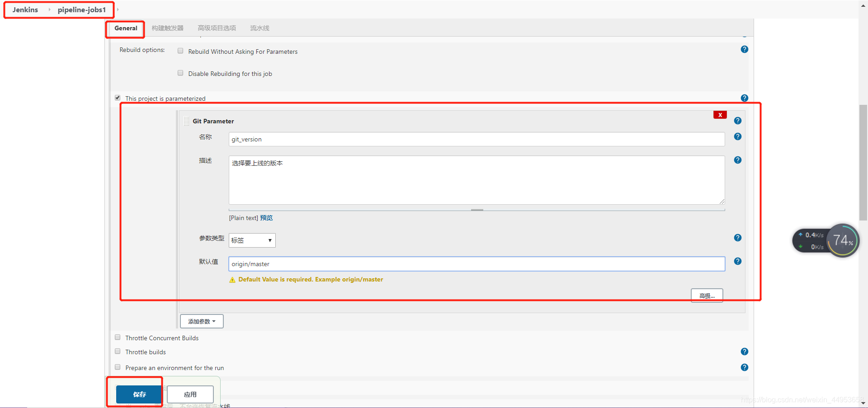Switch to the General tab
This screenshot has width=868, height=408.
(x=126, y=28)
